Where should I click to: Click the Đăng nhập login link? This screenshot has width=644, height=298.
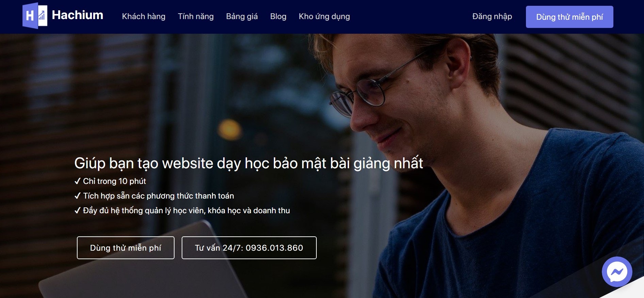click(x=492, y=16)
